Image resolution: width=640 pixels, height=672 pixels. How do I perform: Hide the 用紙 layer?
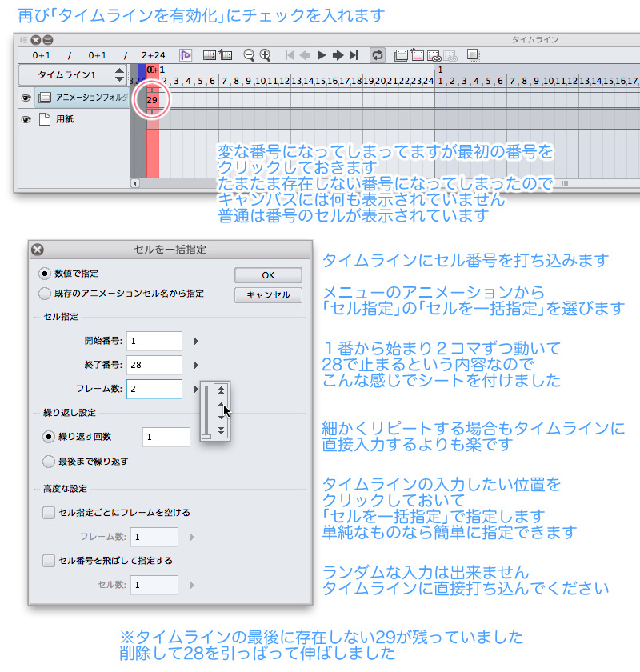[x=26, y=119]
